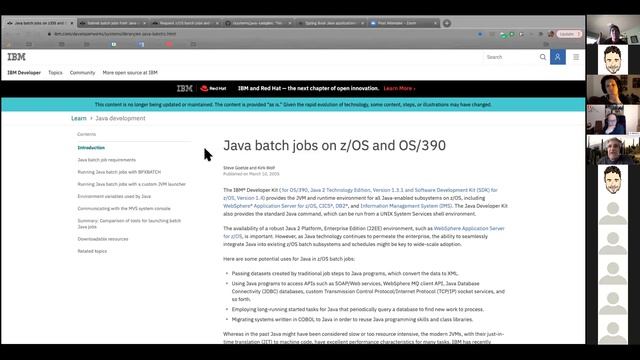
Task: Click the article title 'Java batch jobs on z/OS and OS/390'
Action: 334,145
